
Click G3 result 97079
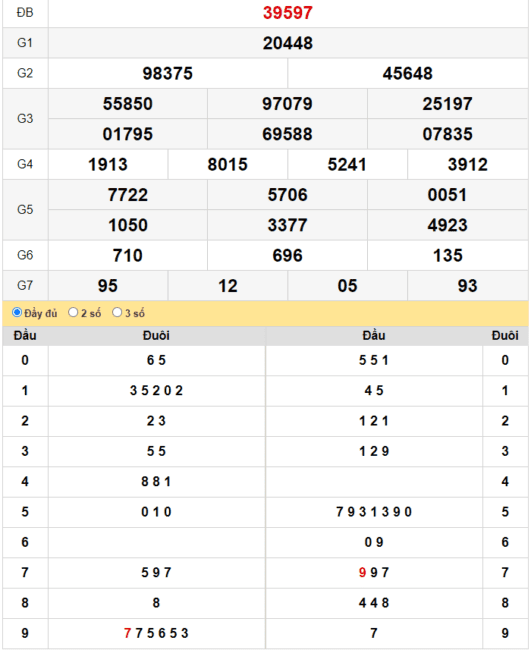pyautogui.click(x=287, y=104)
